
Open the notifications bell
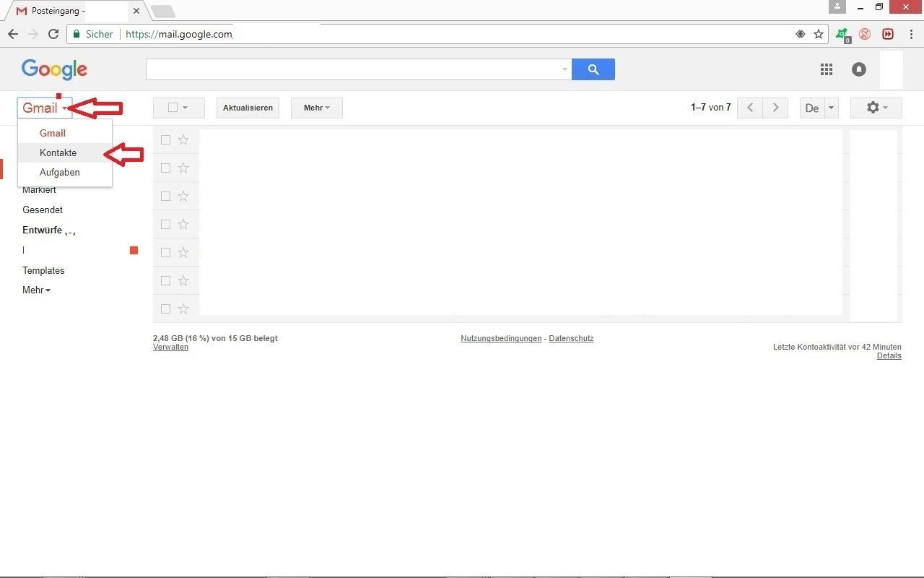pyautogui.click(x=859, y=69)
